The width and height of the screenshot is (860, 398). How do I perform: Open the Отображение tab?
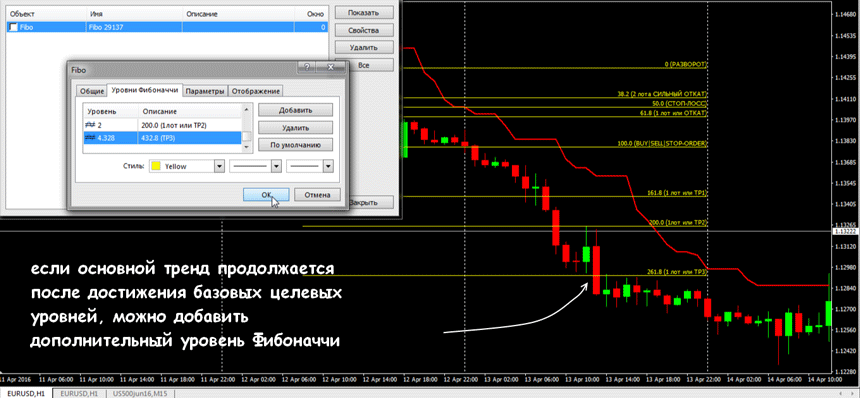click(256, 91)
